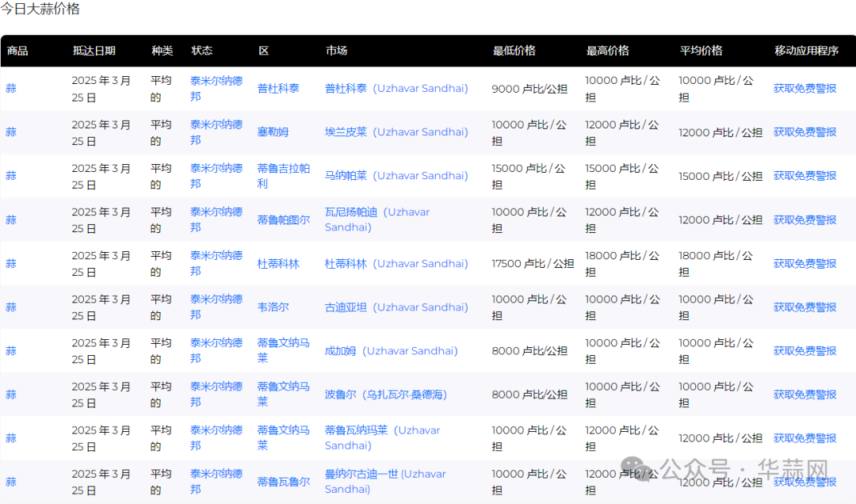Screen dimensions: 856x504
Task: Click 获取免费警报 in the 成加姆 row
Action: pyautogui.click(x=804, y=351)
